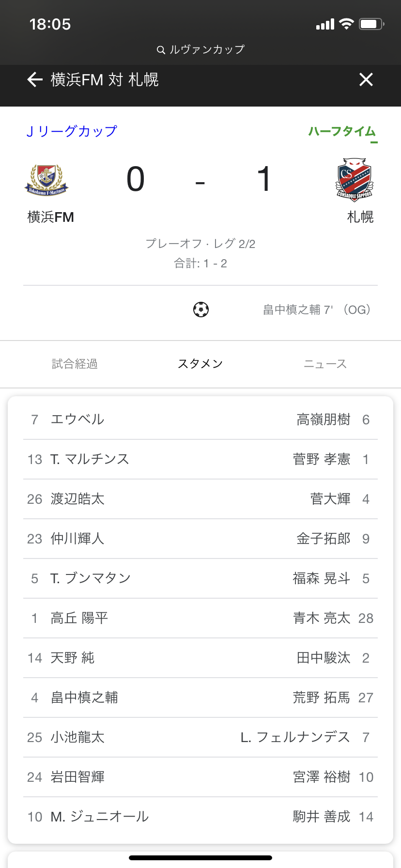Tap the search magnifier icon
The image size is (401, 868).
[x=161, y=50]
